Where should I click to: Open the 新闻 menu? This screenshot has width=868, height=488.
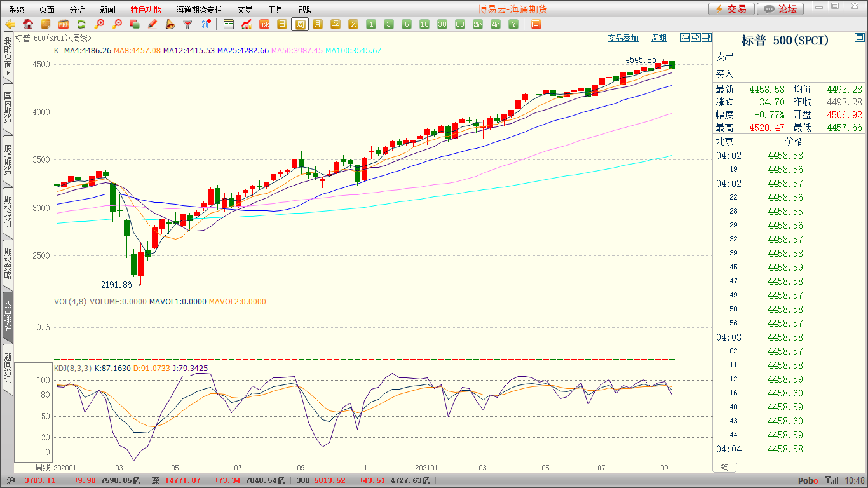point(108,10)
